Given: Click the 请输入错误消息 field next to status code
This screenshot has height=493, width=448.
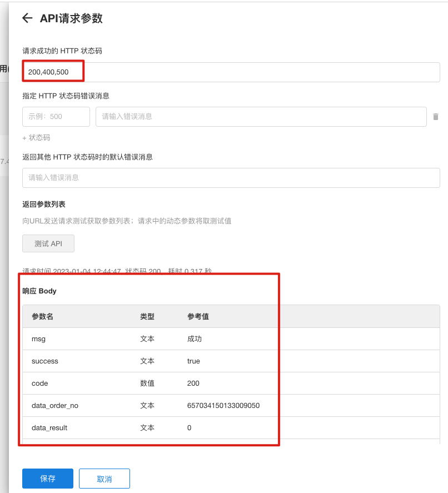Looking at the screenshot, I should [261, 117].
